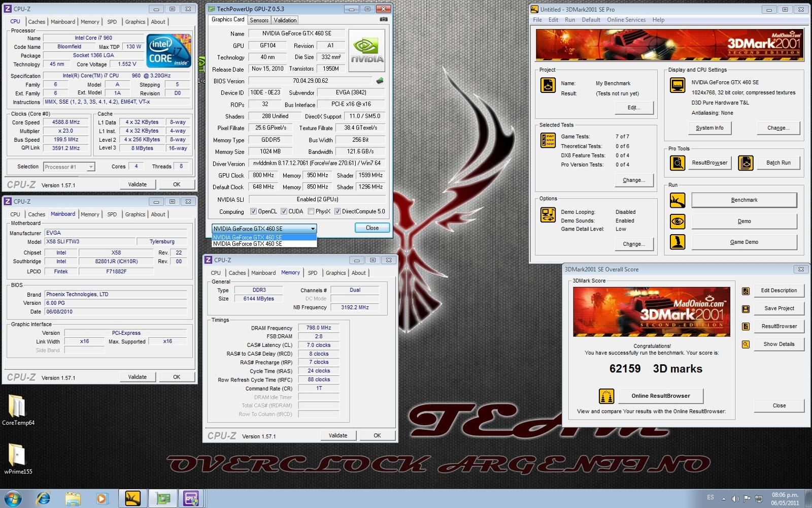This screenshot has width=812, height=508.
Task: Click the Show Details magnifier icon
Action: (x=746, y=344)
